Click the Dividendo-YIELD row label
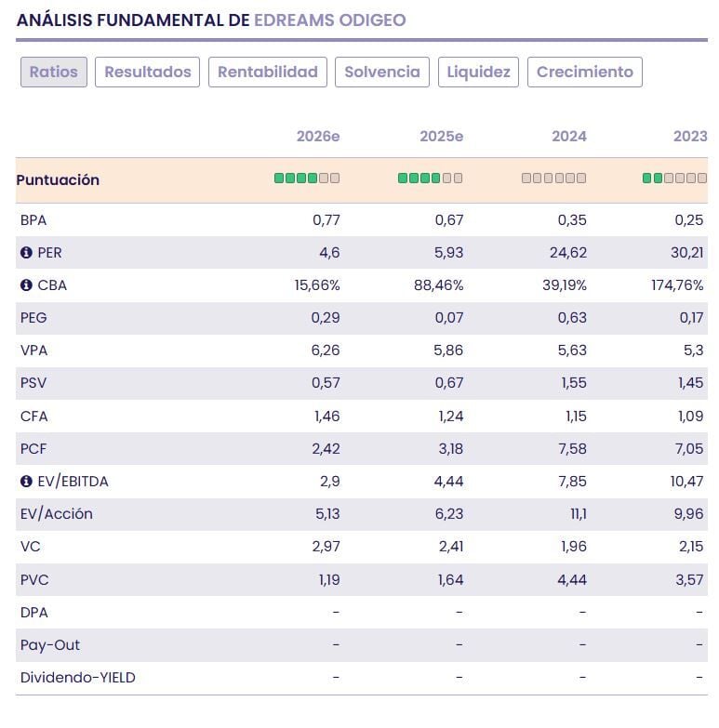The width and height of the screenshot is (719, 728). [x=77, y=678]
